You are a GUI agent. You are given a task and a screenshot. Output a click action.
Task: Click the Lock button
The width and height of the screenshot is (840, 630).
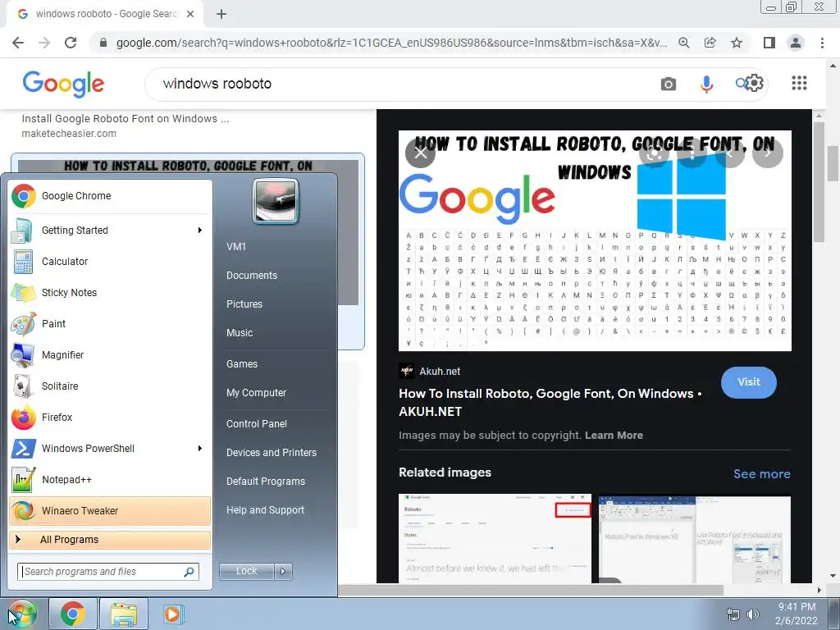pos(247,572)
